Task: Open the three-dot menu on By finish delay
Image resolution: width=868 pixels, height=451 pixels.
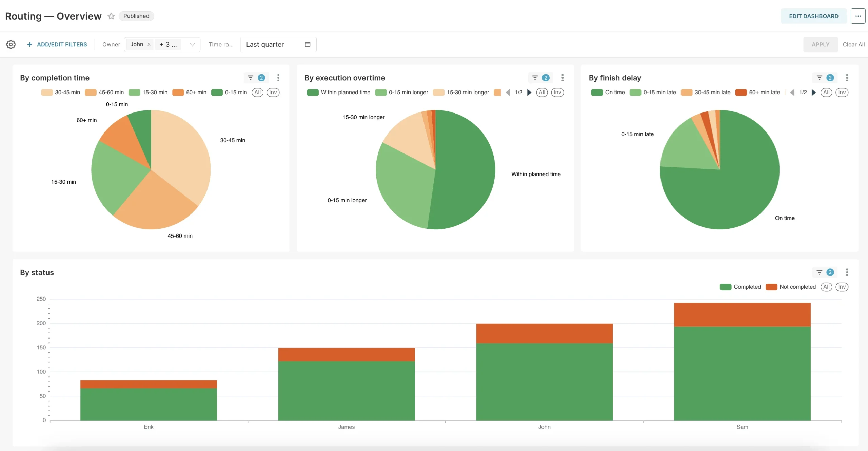Action: pyautogui.click(x=847, y=78)
